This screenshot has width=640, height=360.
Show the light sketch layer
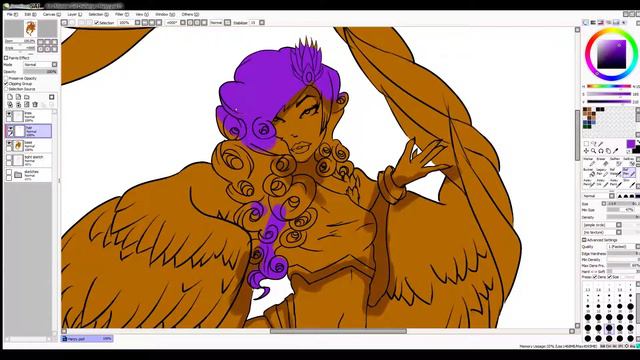9,158
